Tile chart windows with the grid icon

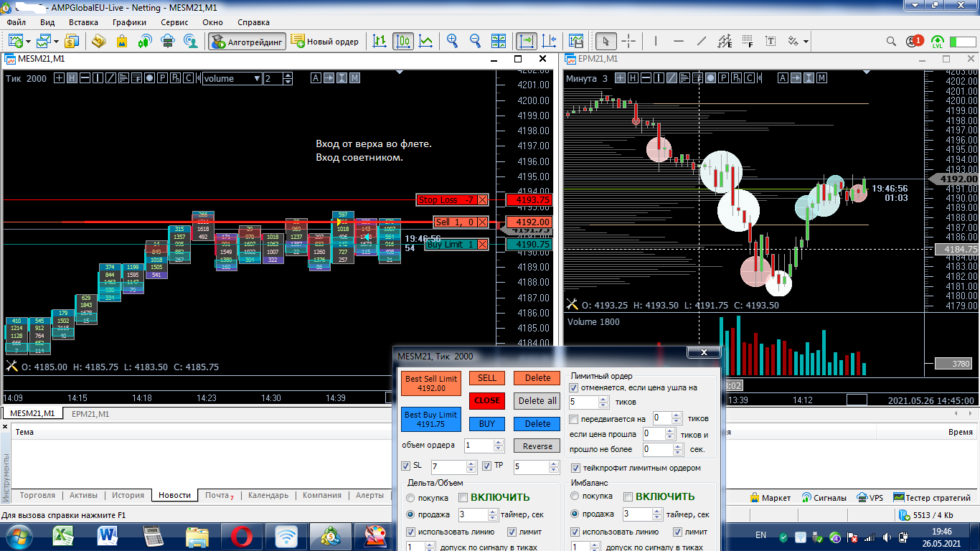pyautogui.click(x=499, y=42)
